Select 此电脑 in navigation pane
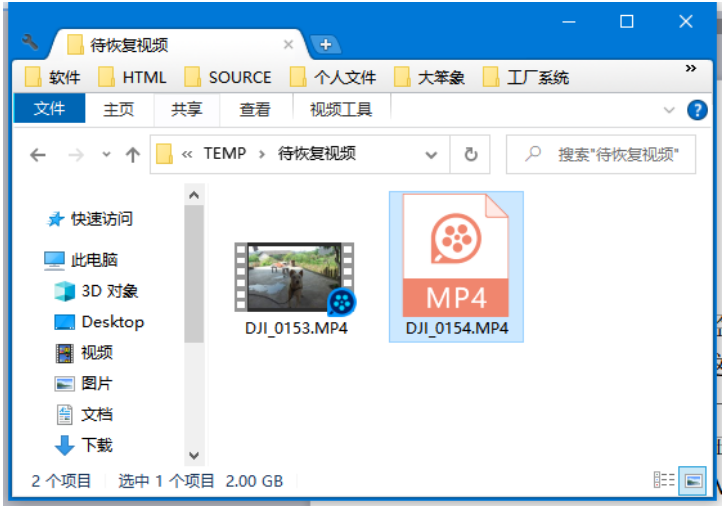This screenshot has width=723, height=511. click(81, 260)
